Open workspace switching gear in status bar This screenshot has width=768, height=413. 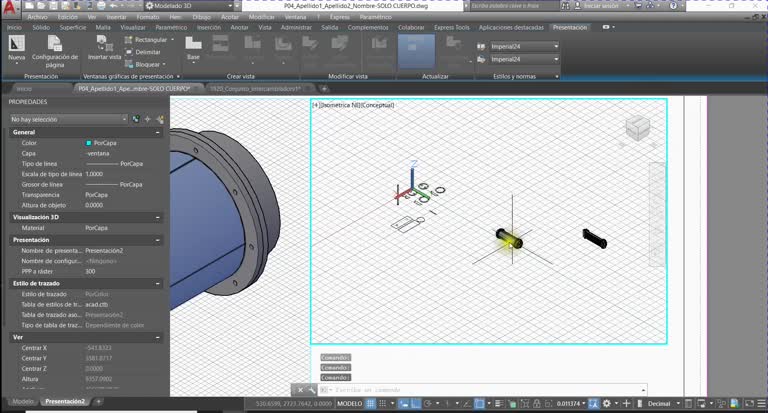pyautogui.click(x=607, y=404)
